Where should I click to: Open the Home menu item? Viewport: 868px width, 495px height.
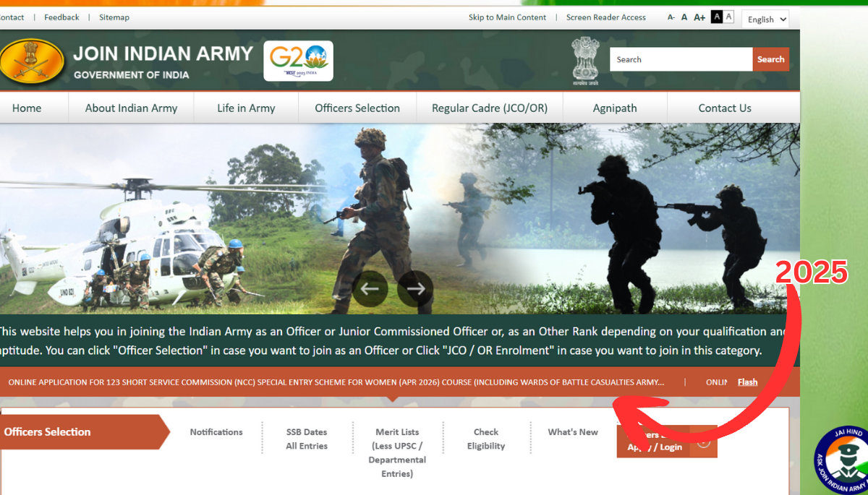27,108
